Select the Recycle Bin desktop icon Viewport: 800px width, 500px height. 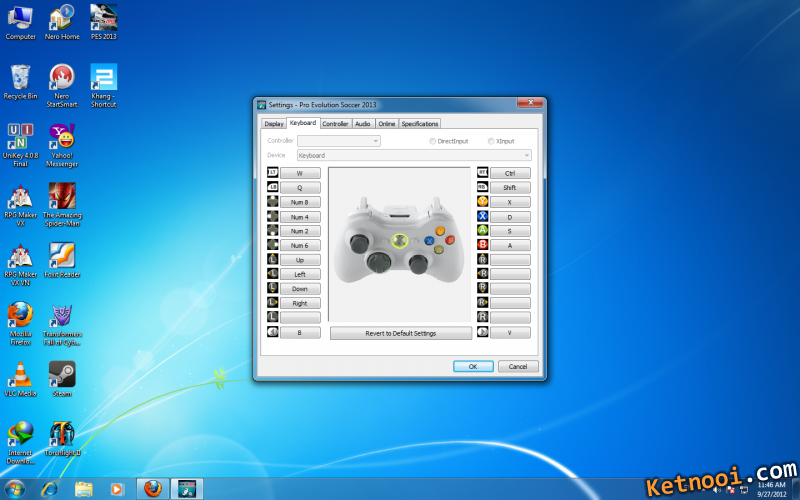click(x=20, y=82)
